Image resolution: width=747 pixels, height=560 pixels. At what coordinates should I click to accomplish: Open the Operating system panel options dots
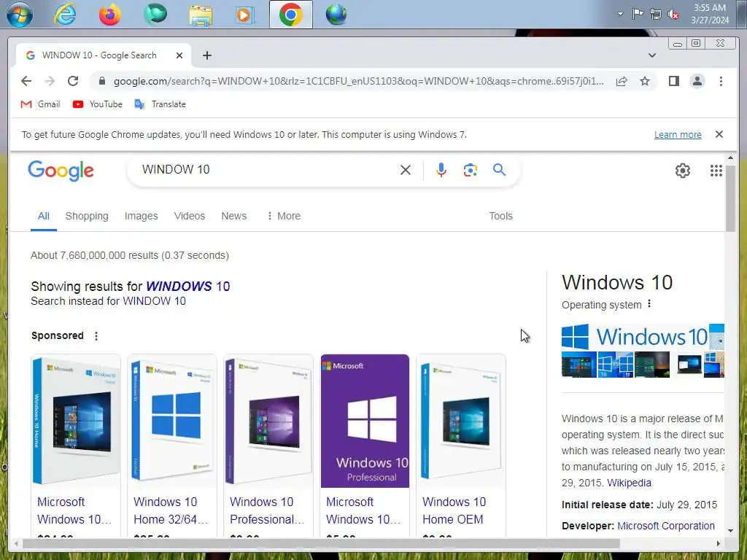(649, 304)
